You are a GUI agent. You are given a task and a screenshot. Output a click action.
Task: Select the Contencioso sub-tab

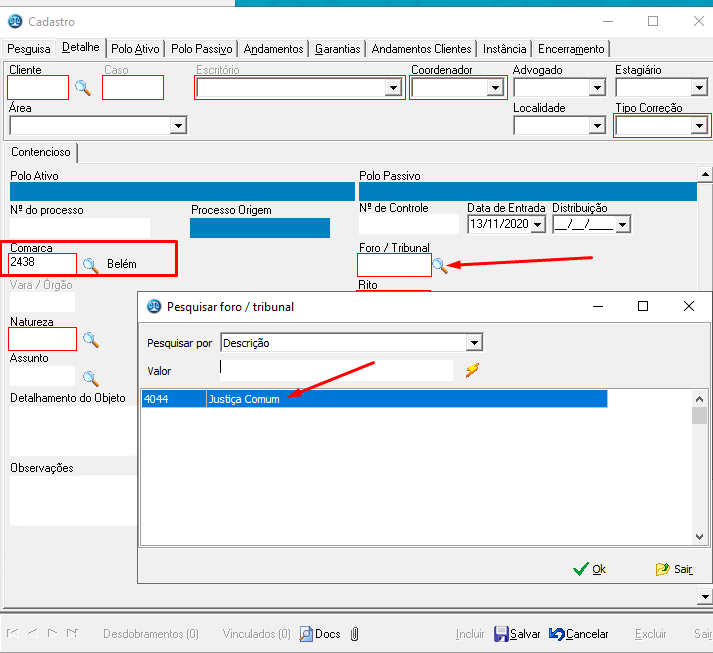(x=40, y=152)
